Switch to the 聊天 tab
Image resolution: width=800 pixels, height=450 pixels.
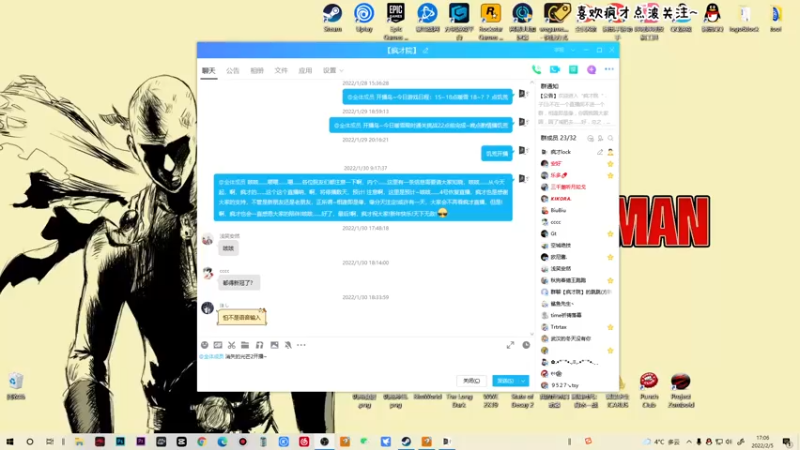pos(209,70)
